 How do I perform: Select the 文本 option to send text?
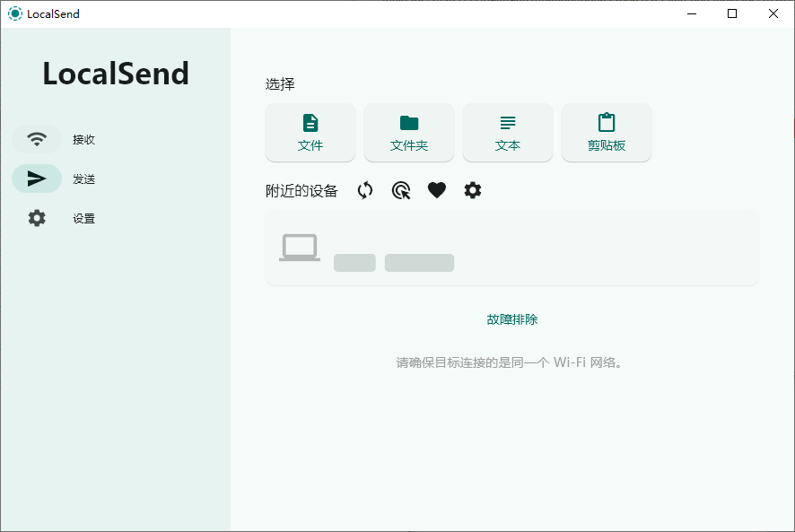pyautogui.click(x=507, y=132)
